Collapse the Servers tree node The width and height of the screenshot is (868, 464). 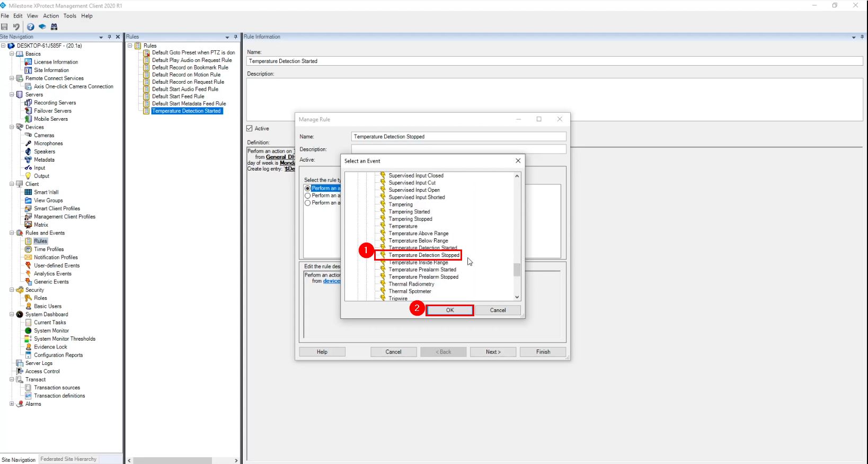click(x=12, y=94)
